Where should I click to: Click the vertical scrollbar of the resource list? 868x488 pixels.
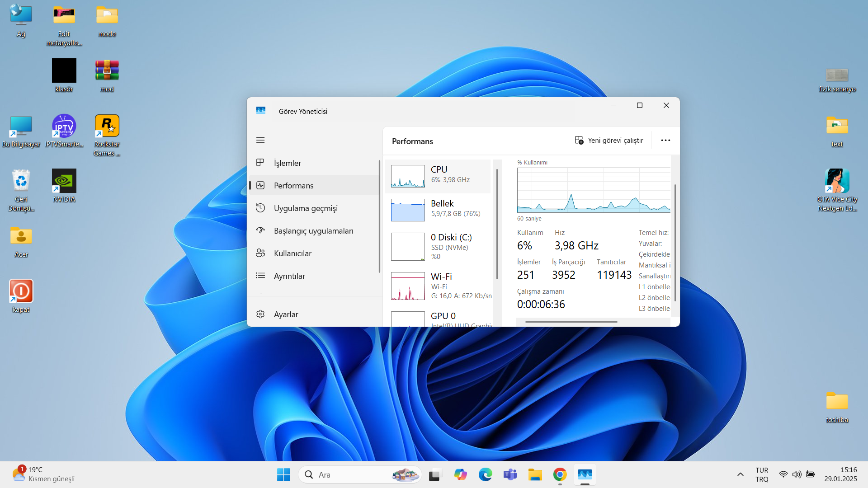(497, 225)
